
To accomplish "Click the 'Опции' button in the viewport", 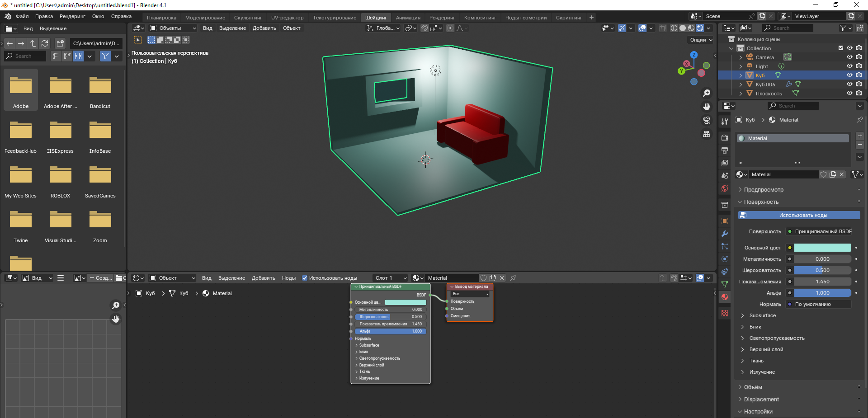I will [x=701, y=40].
